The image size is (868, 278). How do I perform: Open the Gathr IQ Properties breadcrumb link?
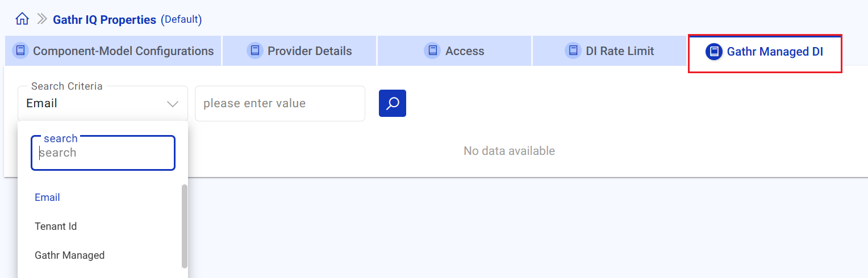click(105, 20)
